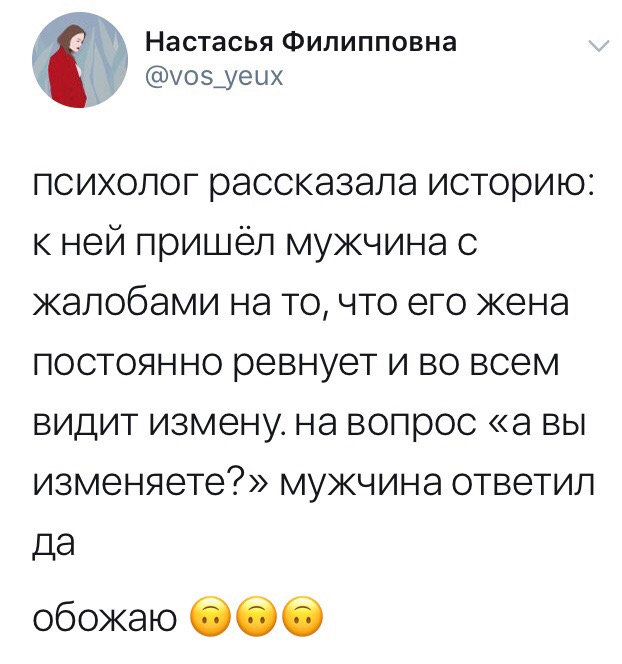Click the middle upside-down face emoji
The width and height of the screenshot is (622, 664).
(254, 619)
